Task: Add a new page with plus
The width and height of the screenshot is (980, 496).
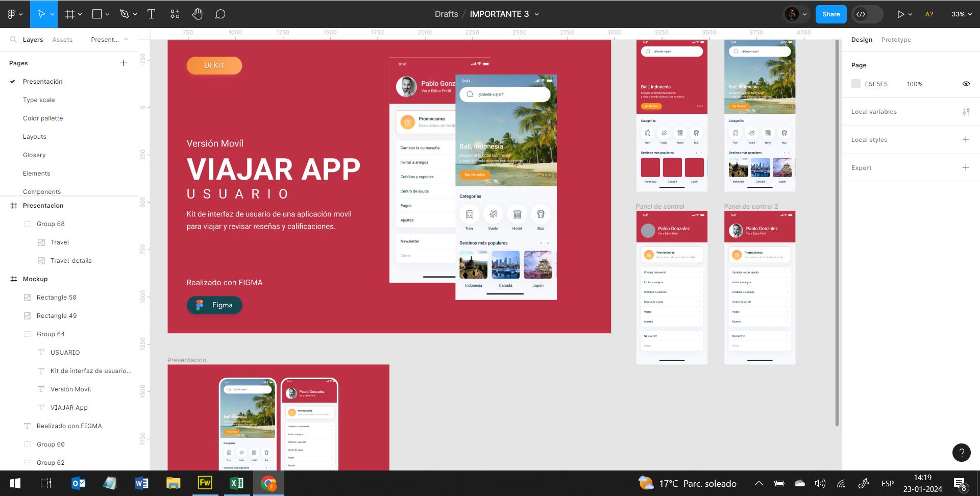Action: 124,63
